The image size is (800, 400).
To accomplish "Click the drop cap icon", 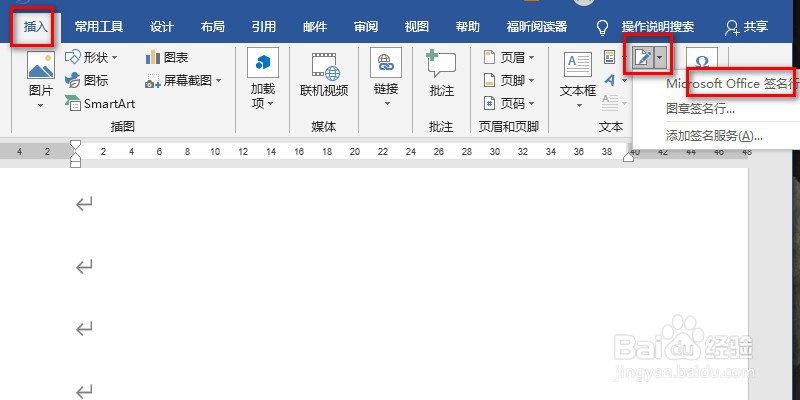I will click(610, 102).
